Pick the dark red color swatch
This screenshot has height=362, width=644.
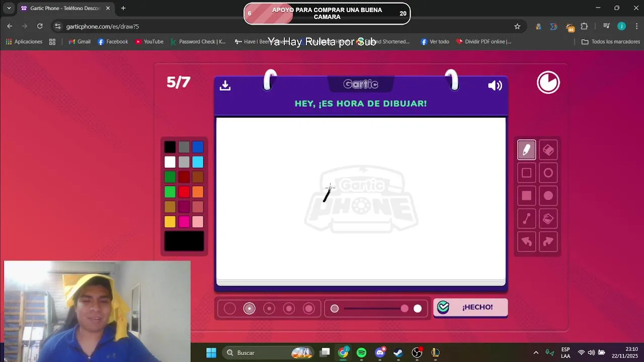click(x=184, y=177)
